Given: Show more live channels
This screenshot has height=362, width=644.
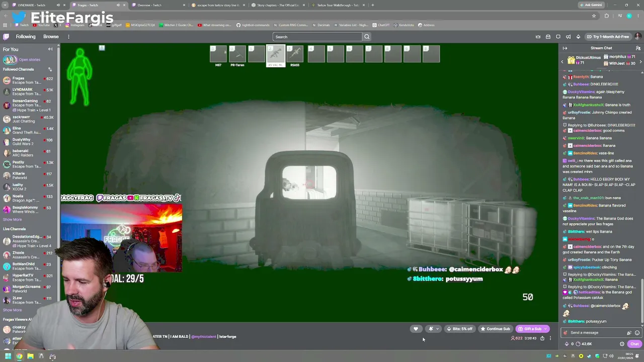Looking at the screenshot, I should (12, 310).
